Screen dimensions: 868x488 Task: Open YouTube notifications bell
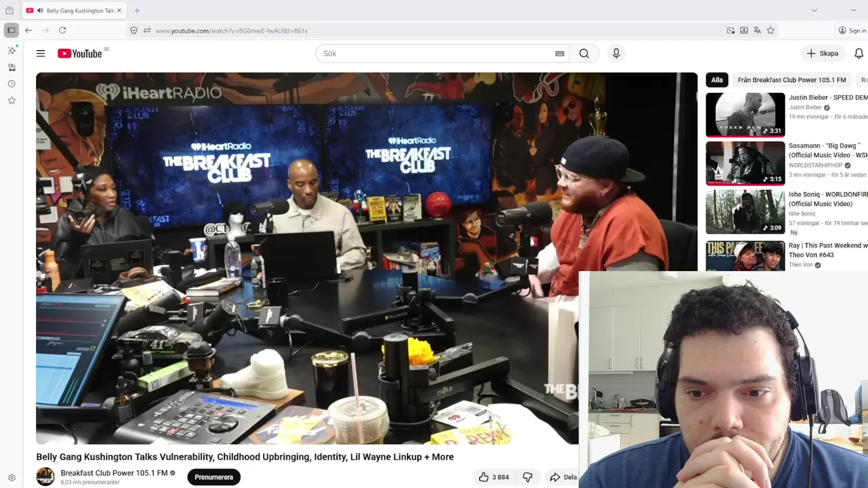[x=859, y=54]
